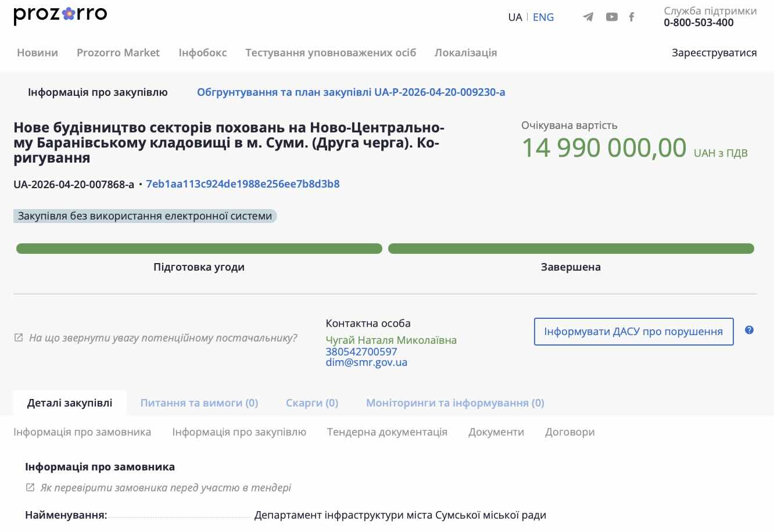Click external-link icon beside supplier attention tip

pos(19,337)
